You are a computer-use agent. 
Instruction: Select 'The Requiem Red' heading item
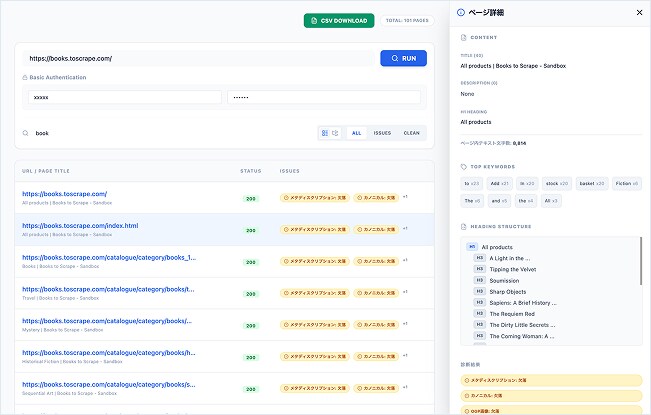(504, 314)
